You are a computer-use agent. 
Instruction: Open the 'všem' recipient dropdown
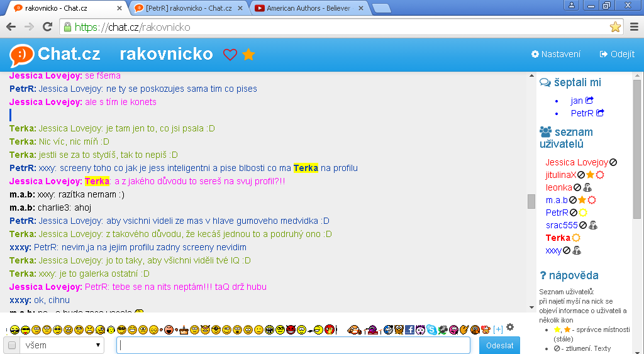pyautogui.click(x=62, y=345)
